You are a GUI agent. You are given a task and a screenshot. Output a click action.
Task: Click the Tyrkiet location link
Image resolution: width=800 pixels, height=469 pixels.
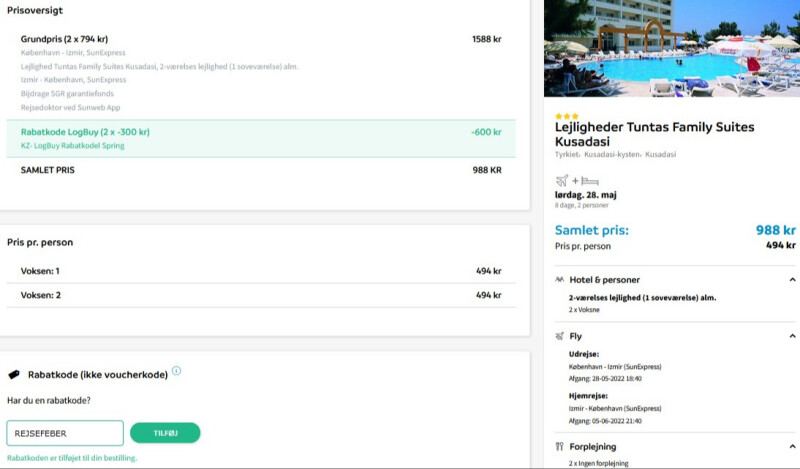pos(567,155)
